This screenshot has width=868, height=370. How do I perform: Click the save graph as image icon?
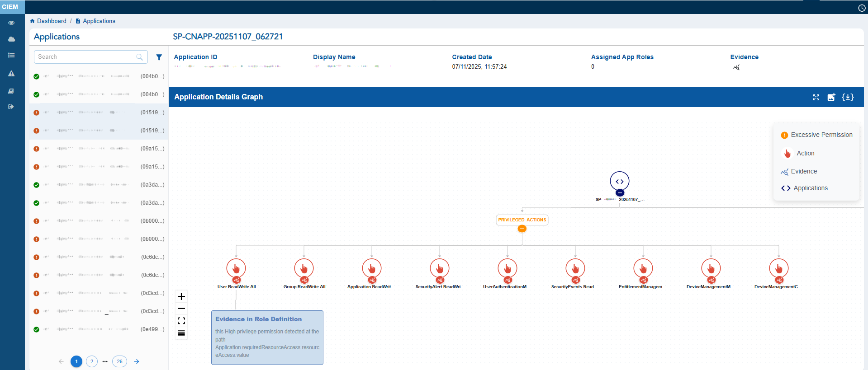click(x=831, y=97)
